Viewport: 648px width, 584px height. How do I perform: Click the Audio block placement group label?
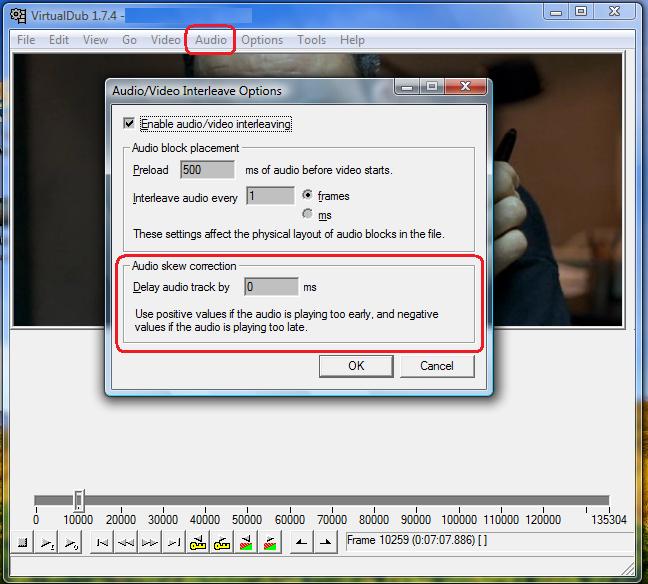tap(185, 148)
